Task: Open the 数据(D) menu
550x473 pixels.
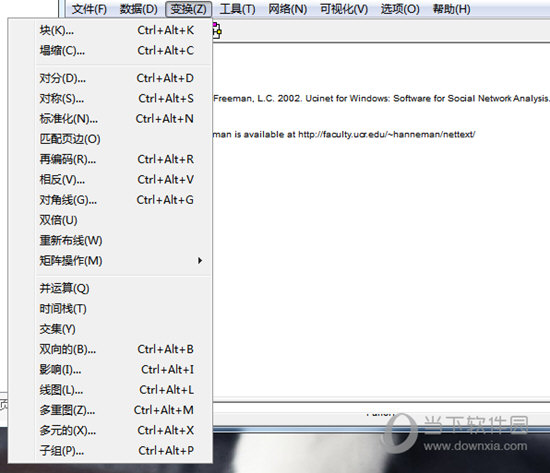Action: click(x=139, y=9)
